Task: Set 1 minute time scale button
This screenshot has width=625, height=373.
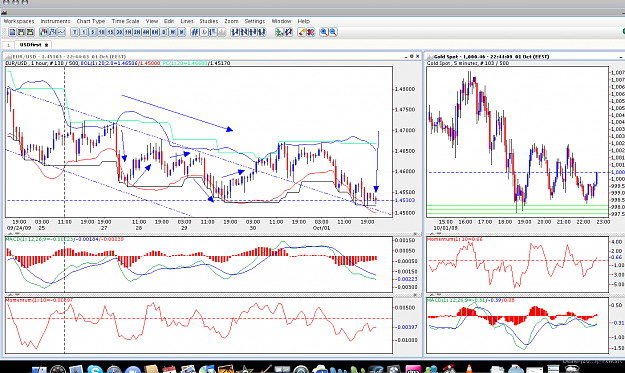Action: tap(83, 32)
